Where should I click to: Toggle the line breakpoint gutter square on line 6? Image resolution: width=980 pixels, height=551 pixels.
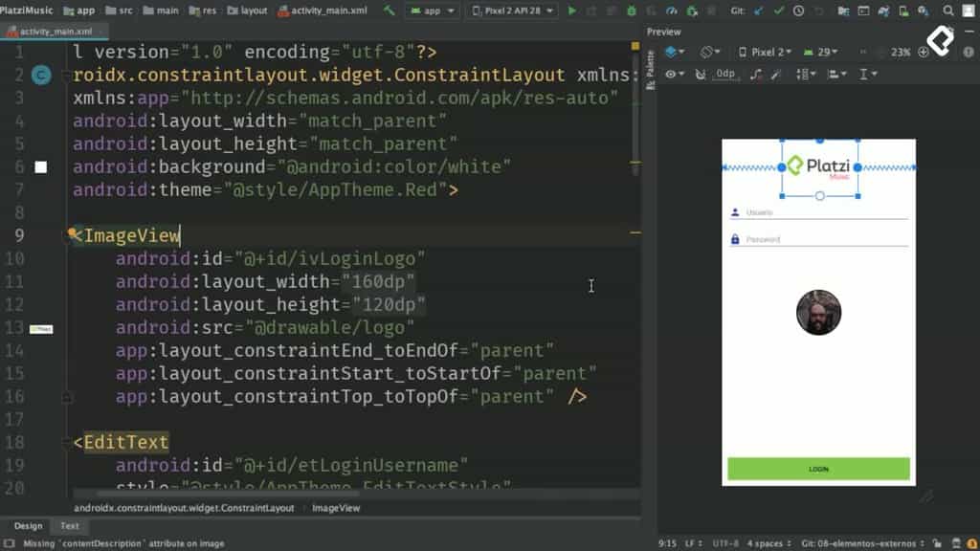pos(38,166)
